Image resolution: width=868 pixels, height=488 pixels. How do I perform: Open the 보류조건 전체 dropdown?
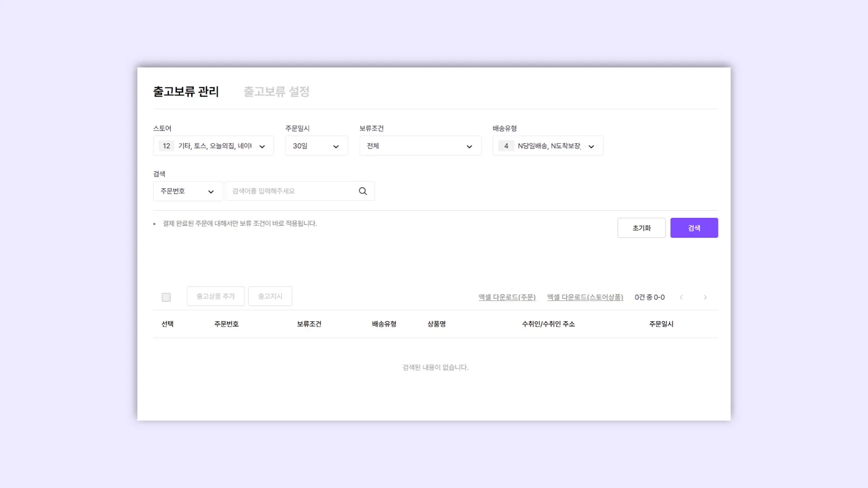pos(420,146)
